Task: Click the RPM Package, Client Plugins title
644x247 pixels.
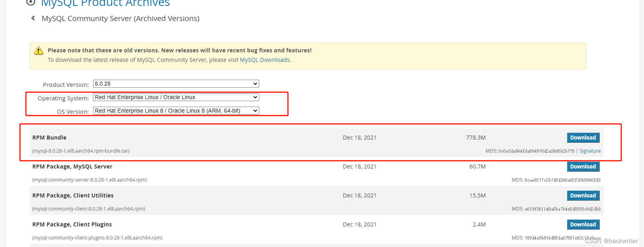Action: [x=72, y=224]
